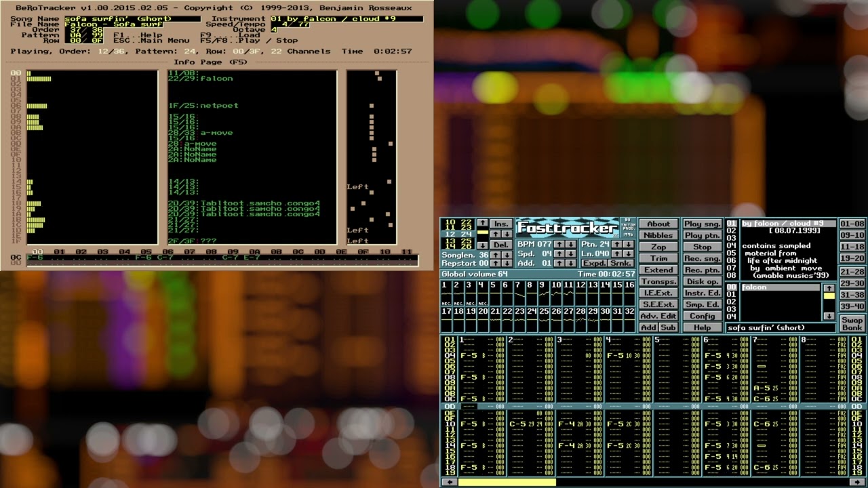Increase Ln. pattern length up arrow
This screenshot has height=488, width=868.
coord(617,253)
